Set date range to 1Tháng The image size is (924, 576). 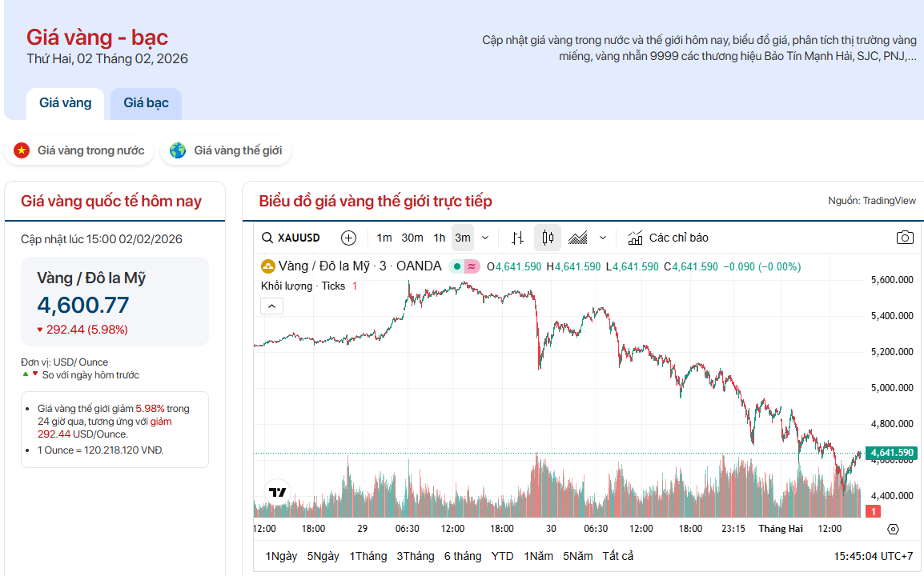tap(368, 556)
